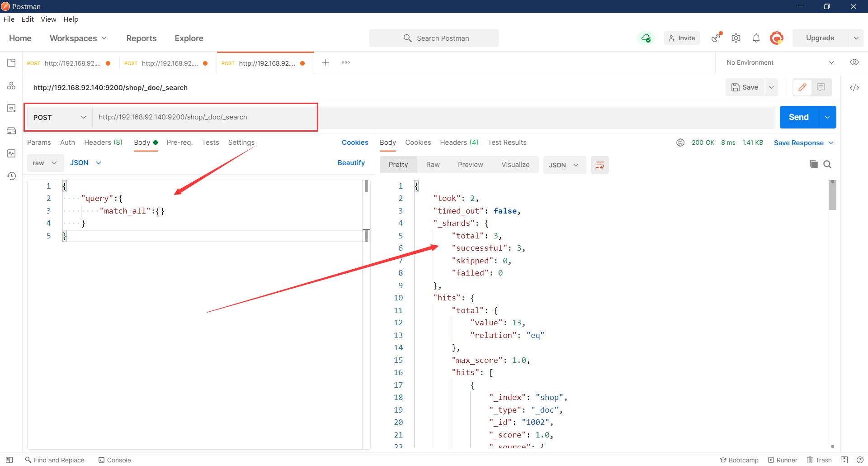Switch to the request Auth tab

click(67, 142)
